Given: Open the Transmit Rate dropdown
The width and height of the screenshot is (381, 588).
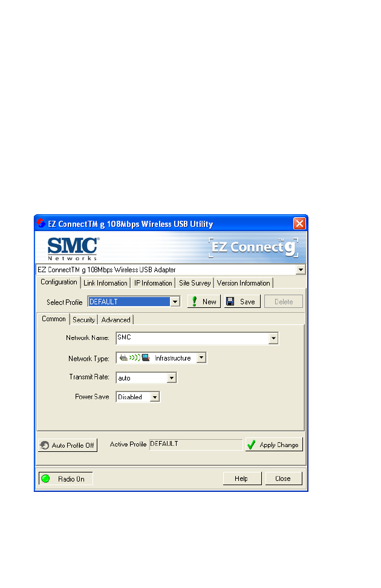Looking at the screenshot, I should 171,377.
